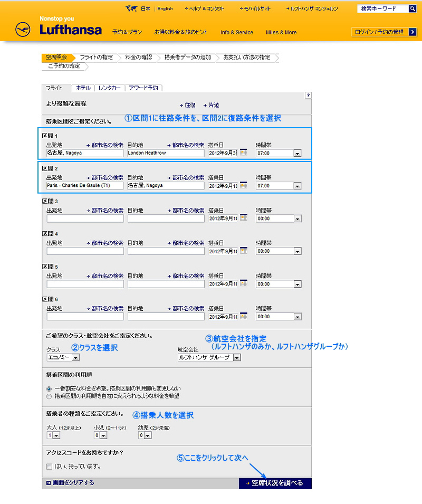This screenshot has width=422, height=504.
Task: Click the 片道 one-way link
Action: point(212,105)
